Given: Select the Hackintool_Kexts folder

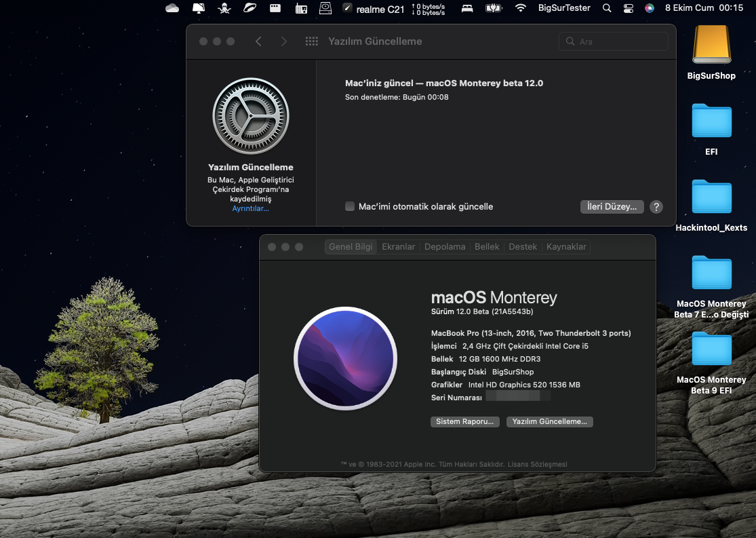Looking at the screenshot, I should [x=711, y=197].
